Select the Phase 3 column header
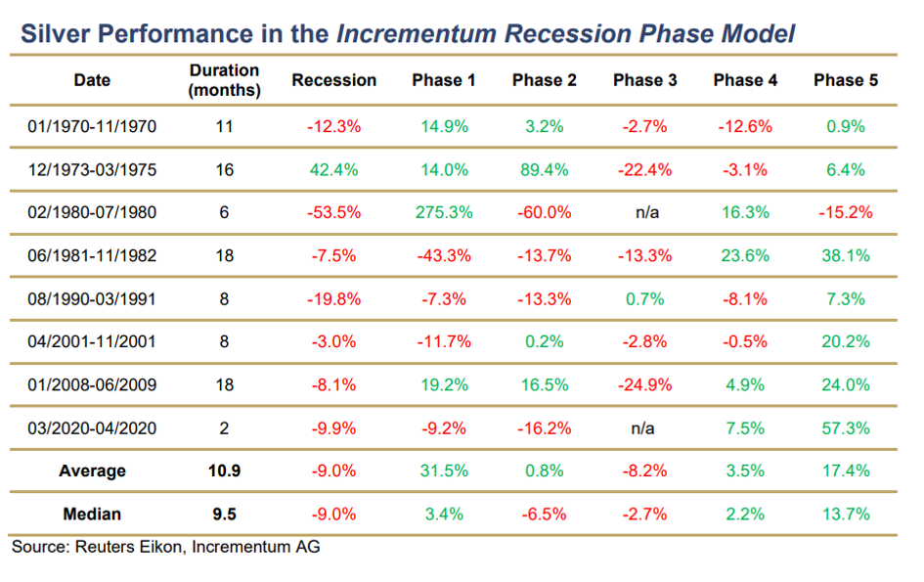 pyautogui.click(x=644, y=80)
